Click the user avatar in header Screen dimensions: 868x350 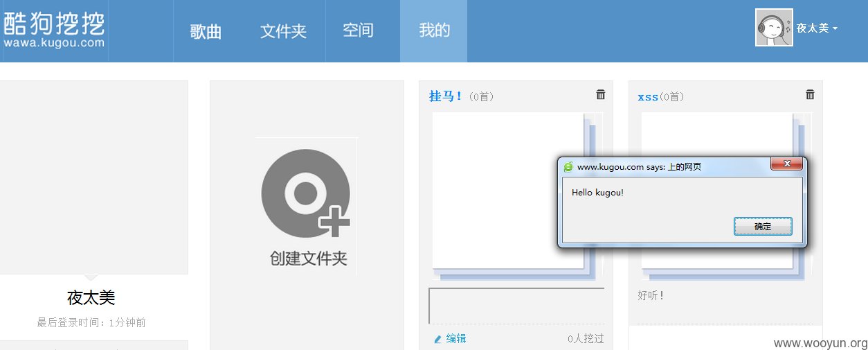(x=774, y=28)
